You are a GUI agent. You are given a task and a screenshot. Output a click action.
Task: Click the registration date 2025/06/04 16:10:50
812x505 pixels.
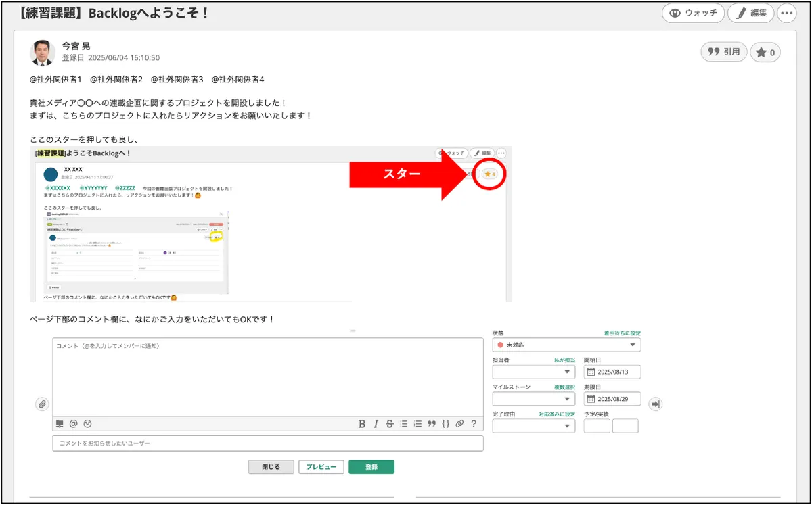coord(124,58)
